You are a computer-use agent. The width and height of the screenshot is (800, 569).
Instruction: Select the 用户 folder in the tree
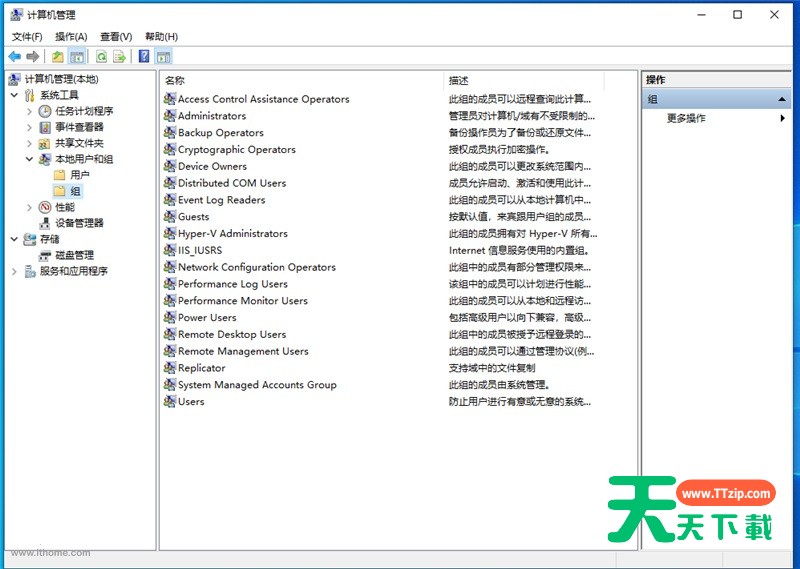click(x=79, y=175)
